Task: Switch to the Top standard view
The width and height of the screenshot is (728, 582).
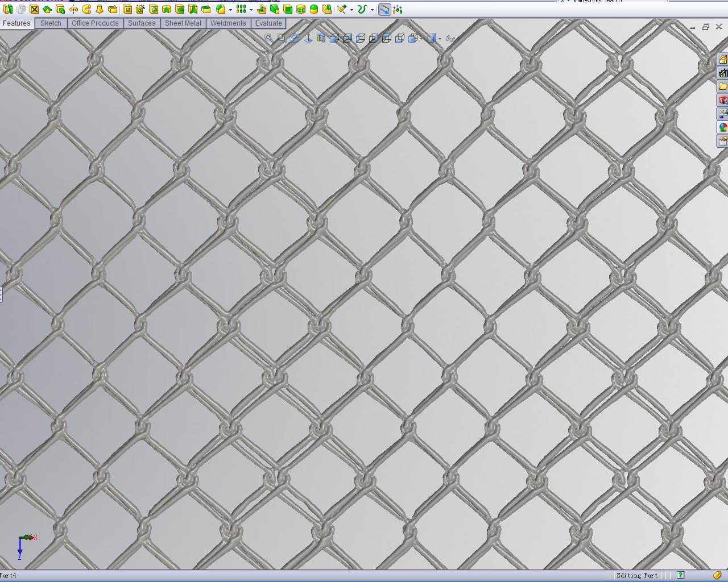Action: pyautogui.click(x=387, y=38)
